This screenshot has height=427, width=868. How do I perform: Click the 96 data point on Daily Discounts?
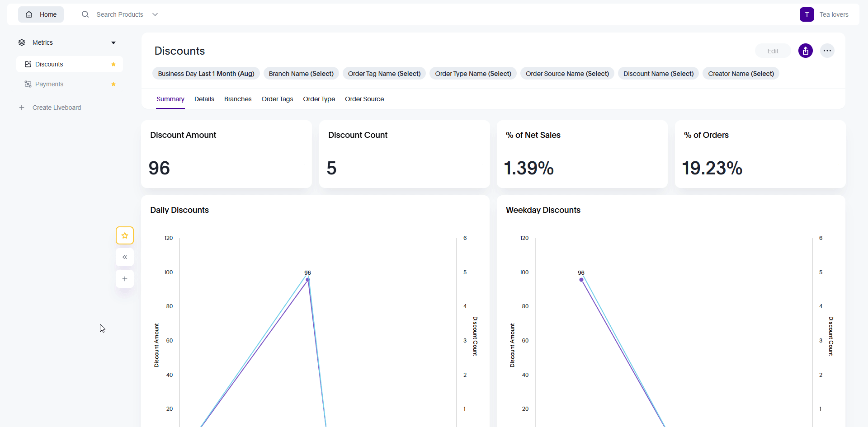tap(308, 280)
